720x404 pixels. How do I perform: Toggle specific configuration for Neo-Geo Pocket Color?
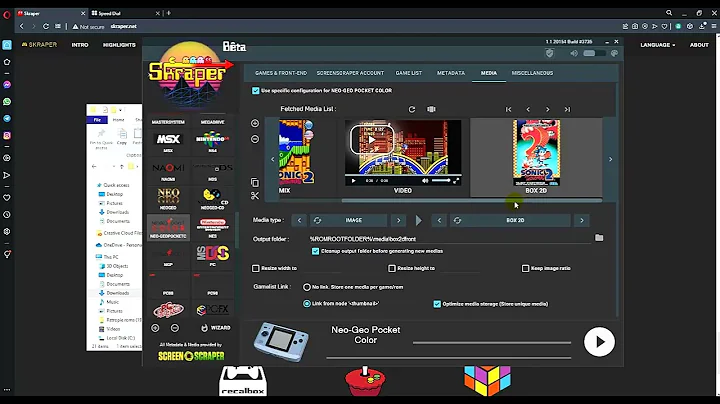pos(256,90)
